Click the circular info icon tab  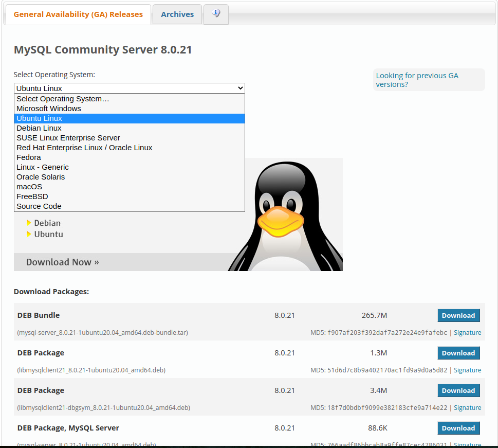[x=215, y=14]
